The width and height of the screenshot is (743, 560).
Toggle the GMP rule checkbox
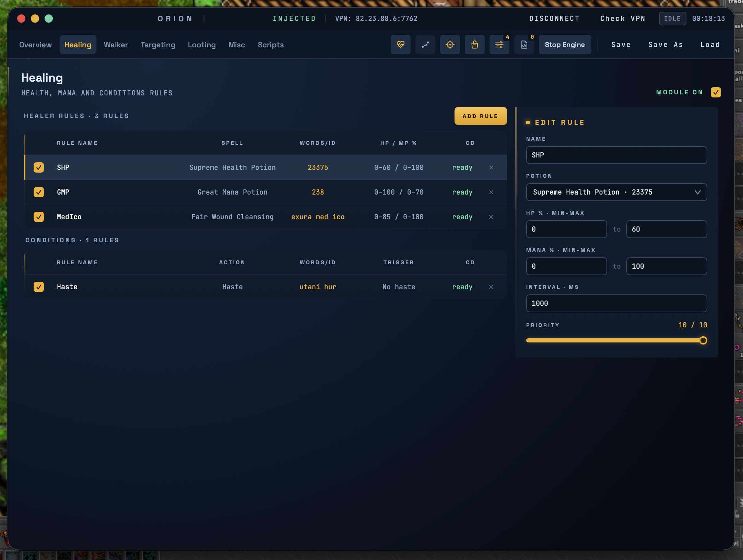tap(39, 192)
